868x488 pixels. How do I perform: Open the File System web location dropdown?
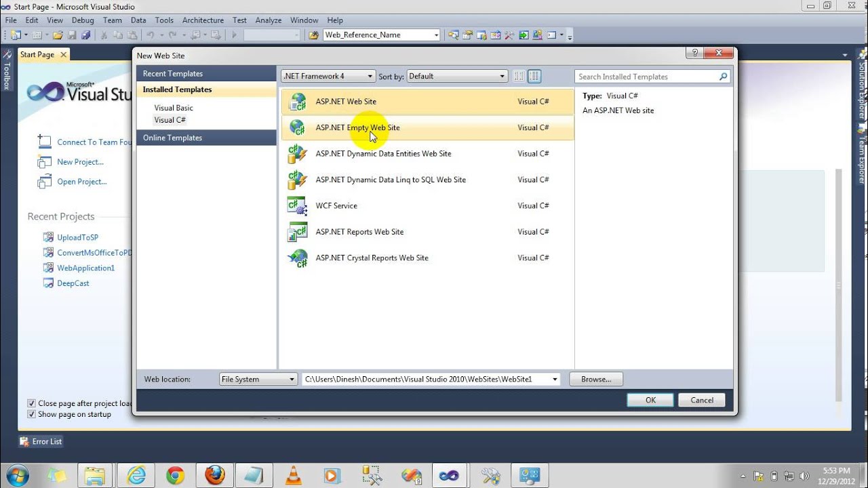pos(258,380)
